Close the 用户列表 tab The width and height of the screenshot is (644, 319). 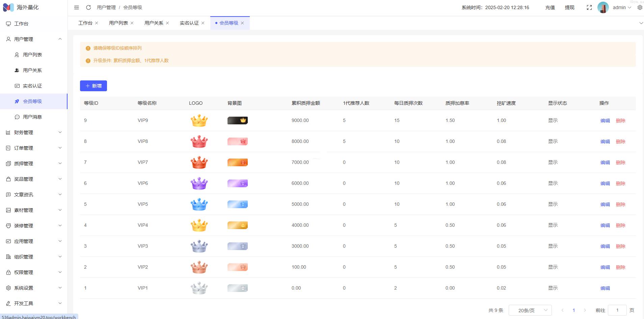pos(132,23)
